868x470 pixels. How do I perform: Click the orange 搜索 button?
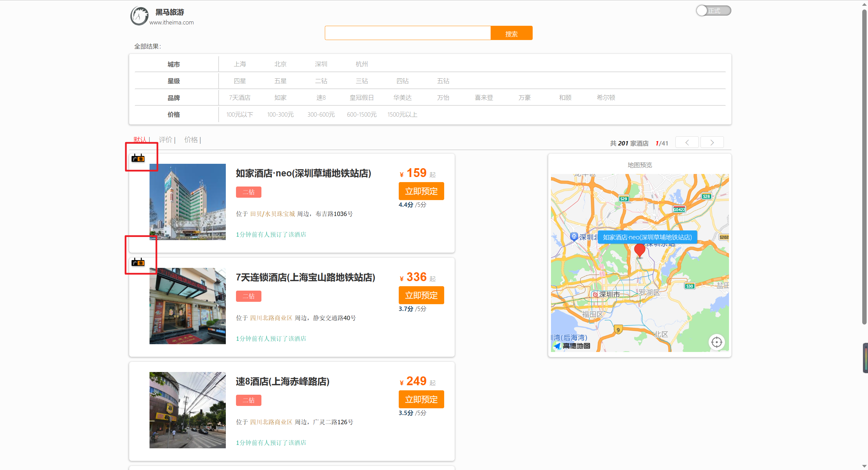(x=511, y=33)
